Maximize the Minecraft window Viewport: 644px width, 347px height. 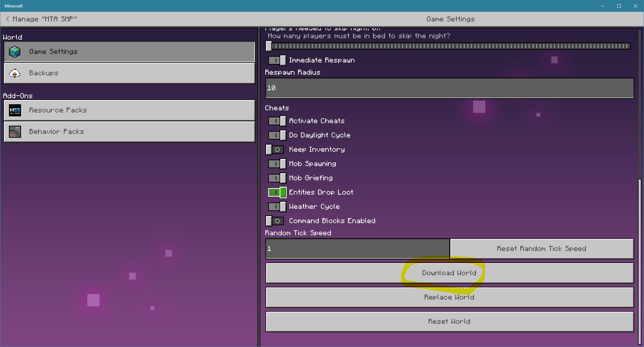point(619,6)
